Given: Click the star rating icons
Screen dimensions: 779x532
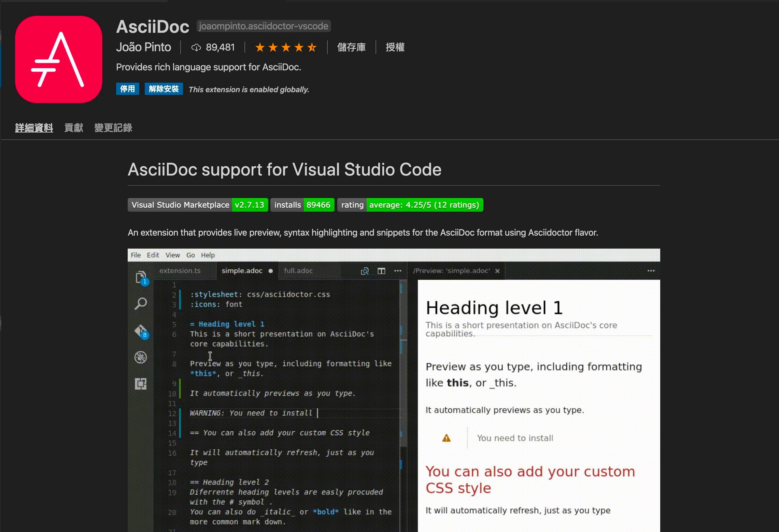Looking at the screenshot, I should coord(286,47).
